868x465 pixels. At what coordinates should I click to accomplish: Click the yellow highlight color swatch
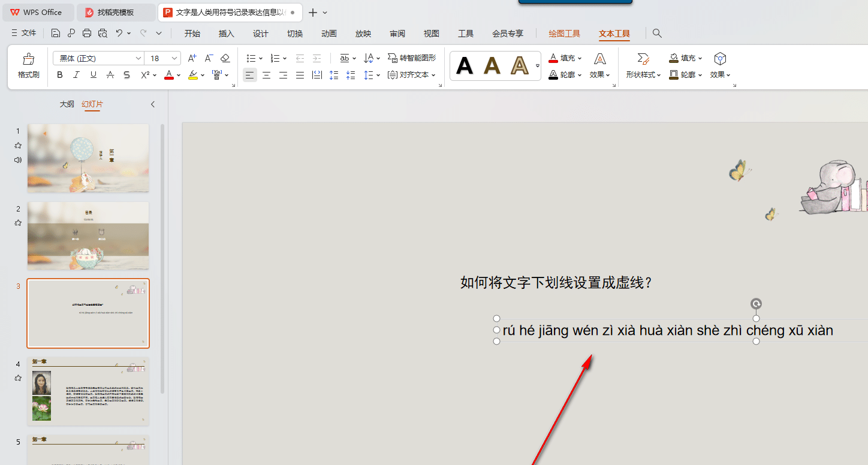pyautogui.click(x=193, y=75)
